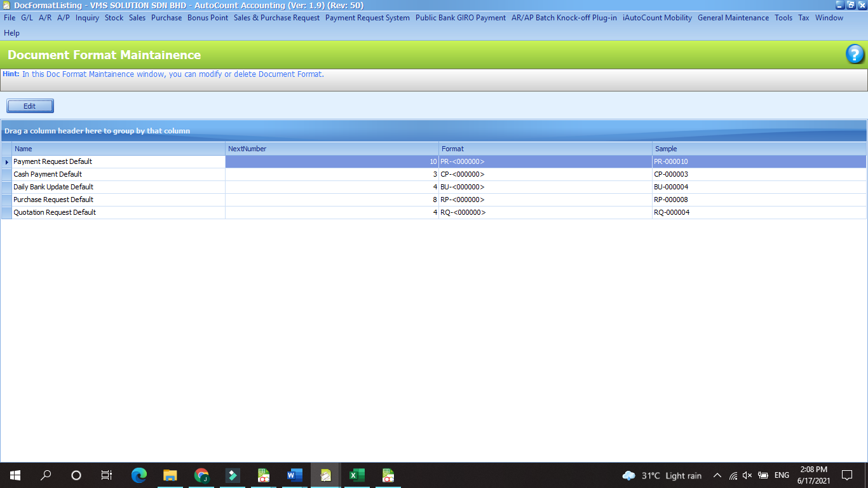868x488 pixels.
Task: Unmute using the taskbar speaker icon
Action: point(747,475)
